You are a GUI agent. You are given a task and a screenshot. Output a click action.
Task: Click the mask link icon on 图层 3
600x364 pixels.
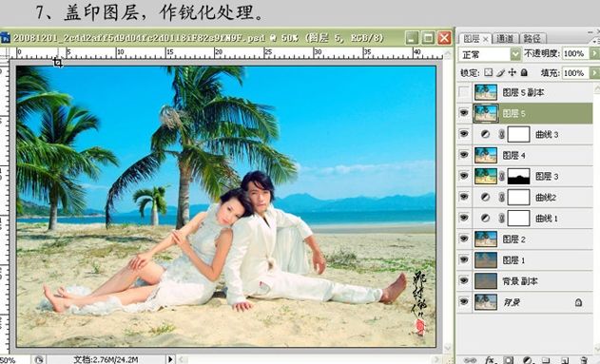(502, 176)
